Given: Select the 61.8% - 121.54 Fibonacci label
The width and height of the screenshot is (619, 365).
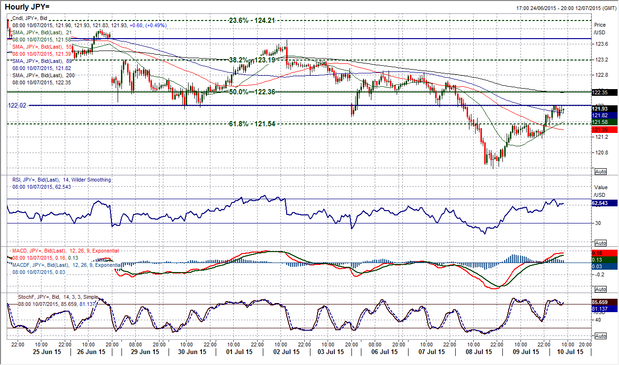Looking at the screenshot, I should pyautogui.click(x=251, y=124).
